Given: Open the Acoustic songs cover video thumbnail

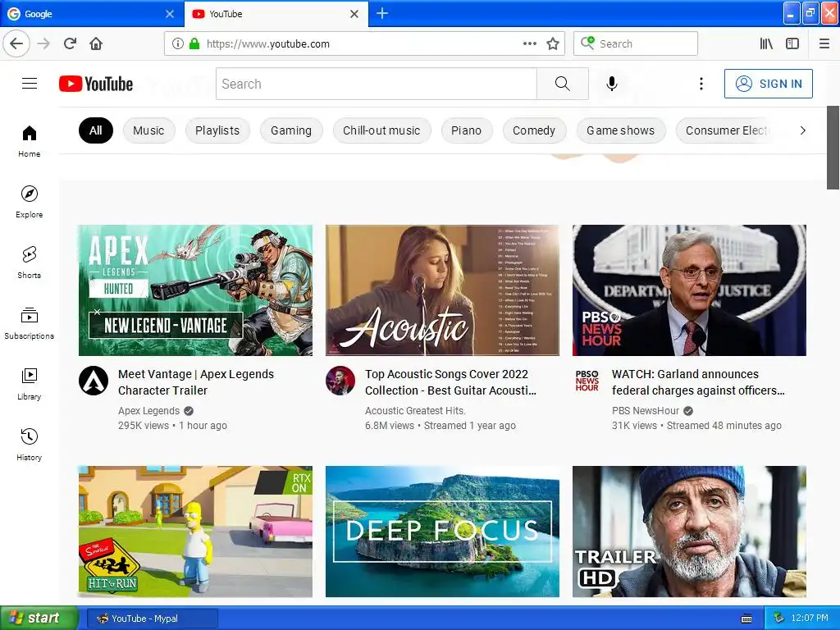Looking at the screenshot, I should [x=442, y=290].
